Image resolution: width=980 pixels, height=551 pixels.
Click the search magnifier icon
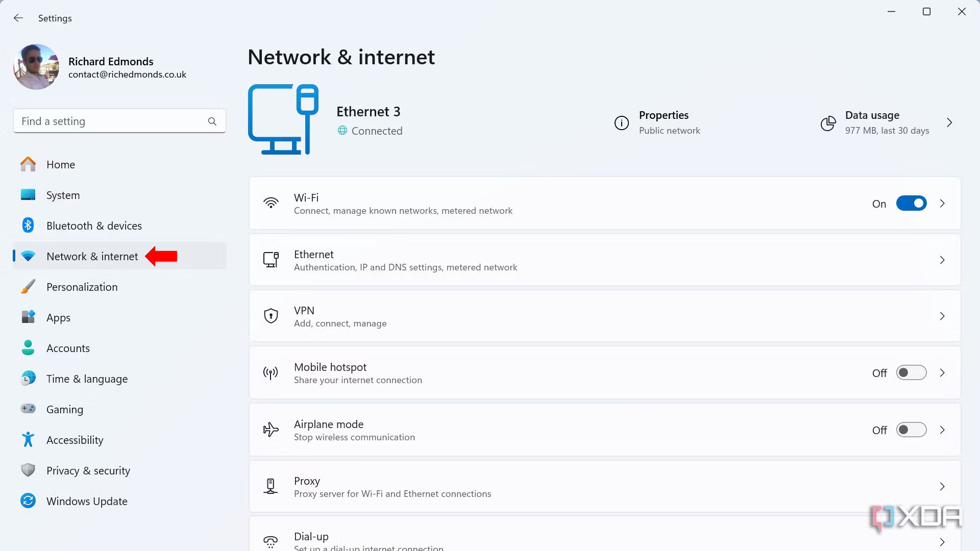click(x=212, y=121)
